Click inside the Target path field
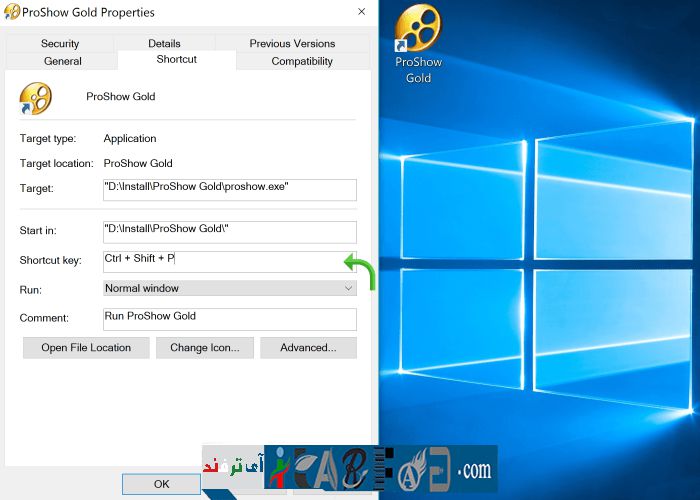The image size is (700, 500). pos(229,189)
